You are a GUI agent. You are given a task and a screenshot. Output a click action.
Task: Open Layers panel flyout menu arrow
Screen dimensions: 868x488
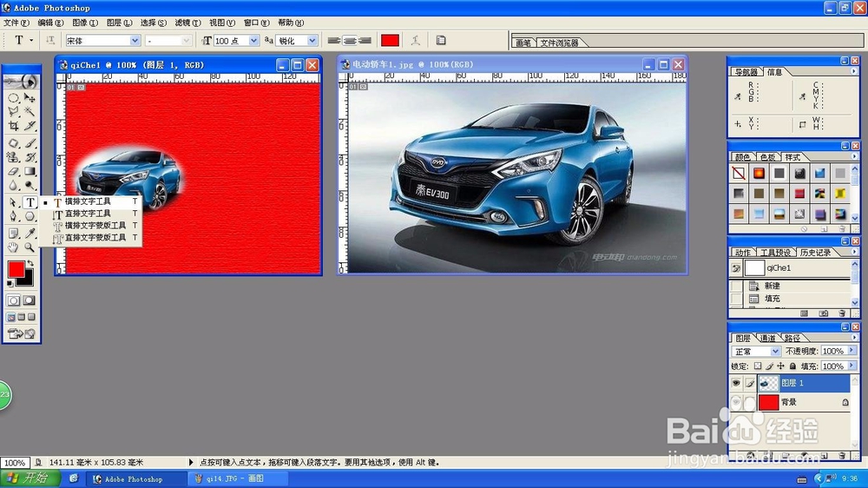(x=854, y=337)
